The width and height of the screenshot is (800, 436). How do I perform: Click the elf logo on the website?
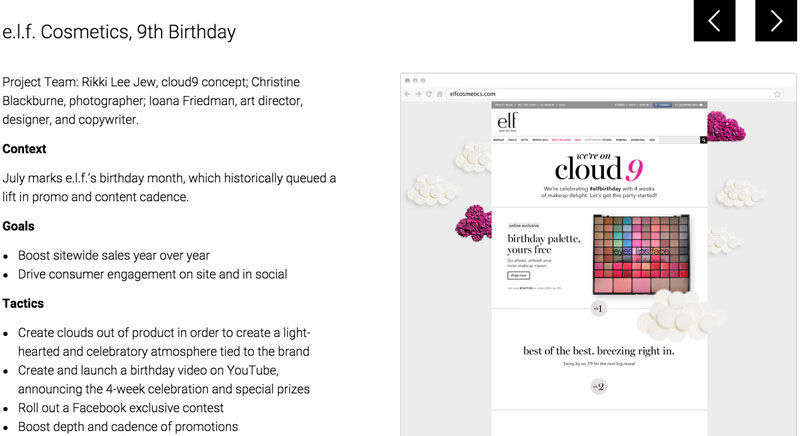pos(508,122)
